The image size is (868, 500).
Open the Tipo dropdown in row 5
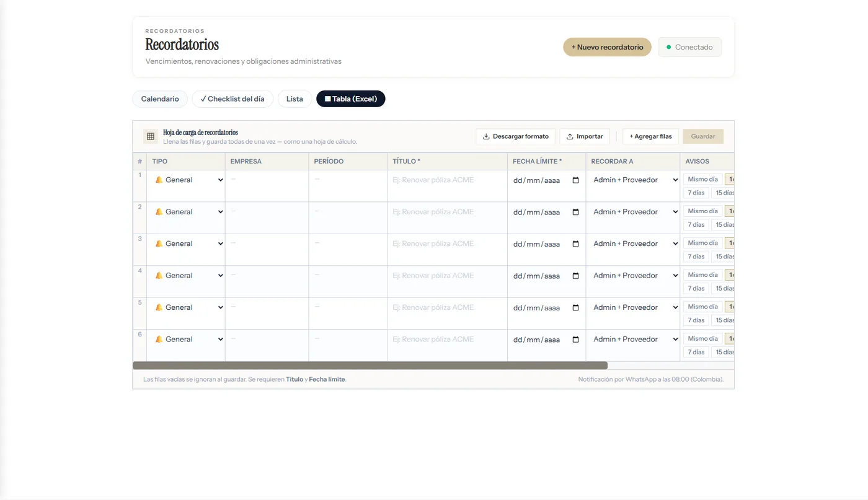pos(187,307)
